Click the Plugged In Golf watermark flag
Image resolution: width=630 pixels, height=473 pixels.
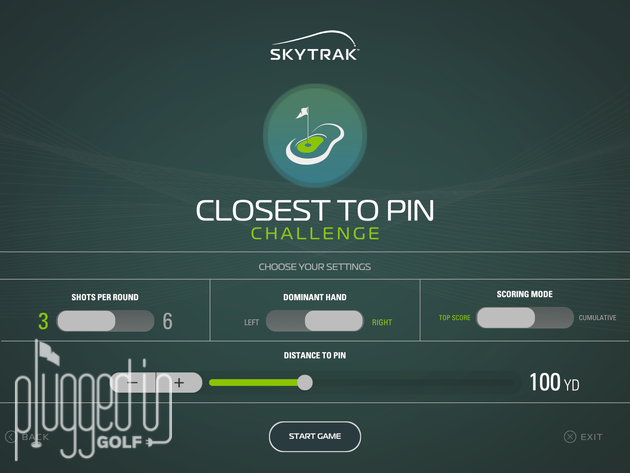(x=47, y=352)
